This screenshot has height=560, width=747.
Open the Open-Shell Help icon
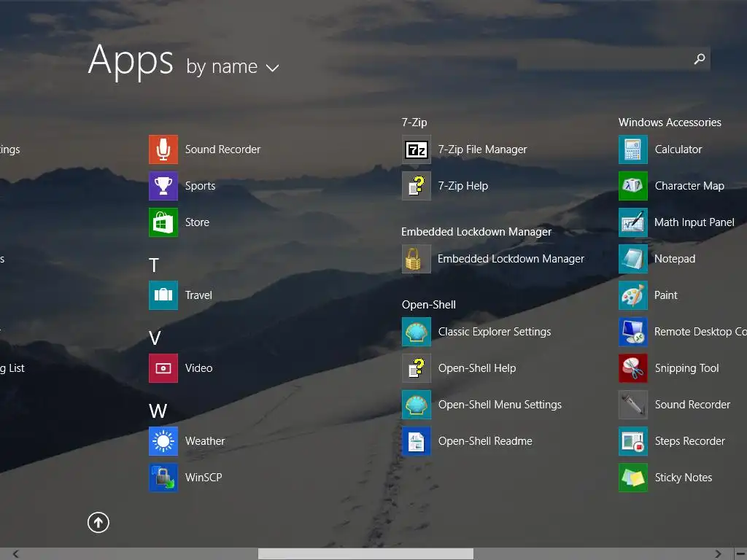(x=416, y=368)
